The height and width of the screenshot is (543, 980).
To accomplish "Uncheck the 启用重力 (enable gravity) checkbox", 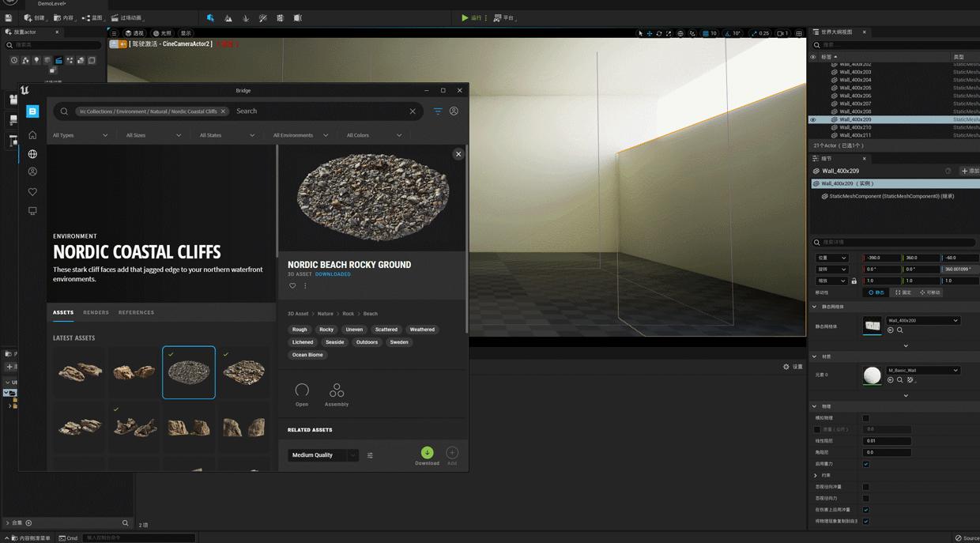I will 865,464.
